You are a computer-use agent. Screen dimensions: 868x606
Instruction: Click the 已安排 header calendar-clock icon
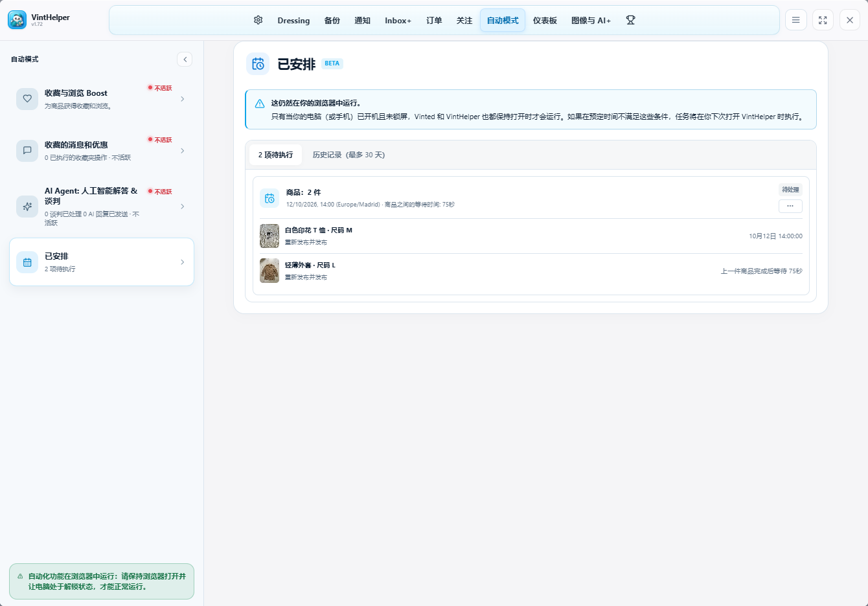(x=258, y=64)
